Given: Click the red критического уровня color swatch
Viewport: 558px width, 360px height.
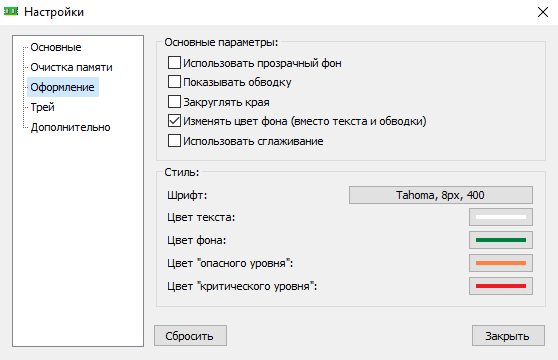Looking at the screenshot, I should pyautogui.click(x=501, y=286).
